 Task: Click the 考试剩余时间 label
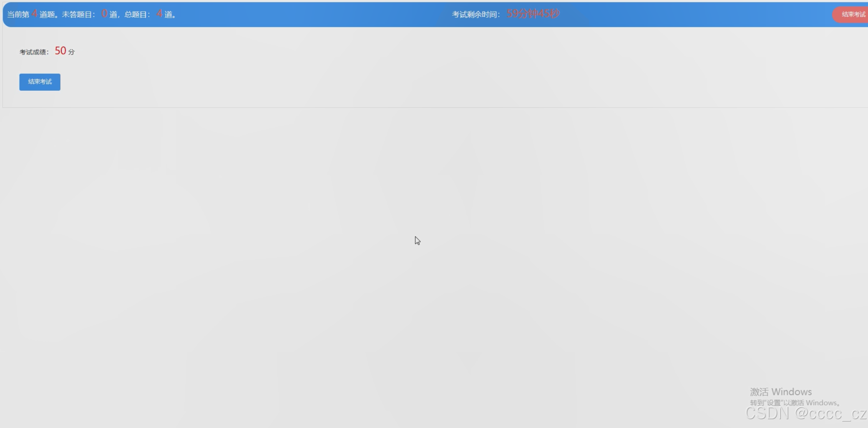pyautogui.click(x=476, y=15)
